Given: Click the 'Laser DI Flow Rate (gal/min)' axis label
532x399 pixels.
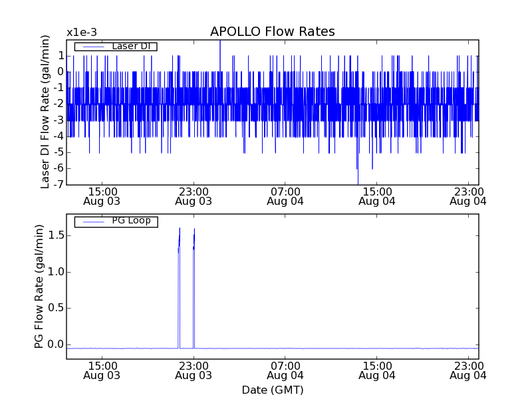Looking at the screenshot, I should pyautogui.click(x=45, y=112).
